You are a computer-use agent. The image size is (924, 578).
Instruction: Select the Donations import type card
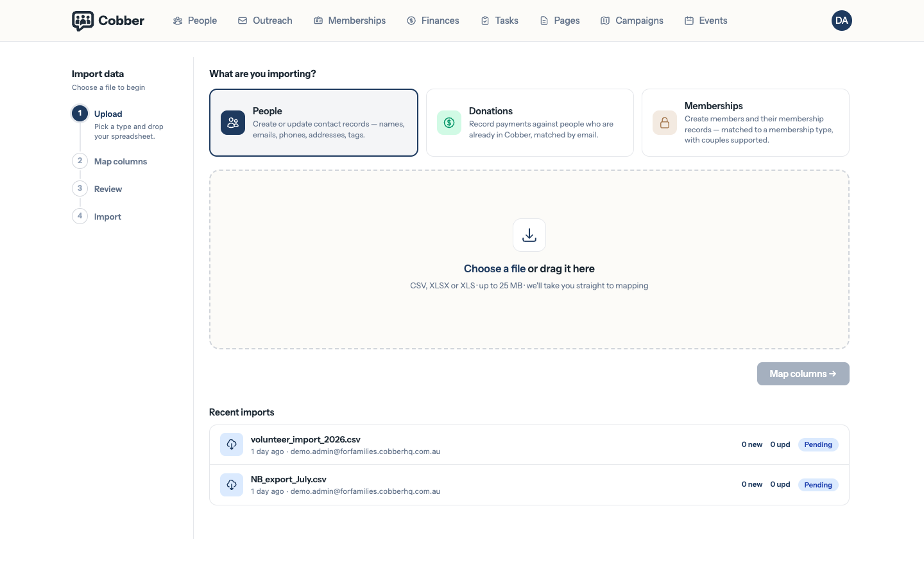(530, 123)
